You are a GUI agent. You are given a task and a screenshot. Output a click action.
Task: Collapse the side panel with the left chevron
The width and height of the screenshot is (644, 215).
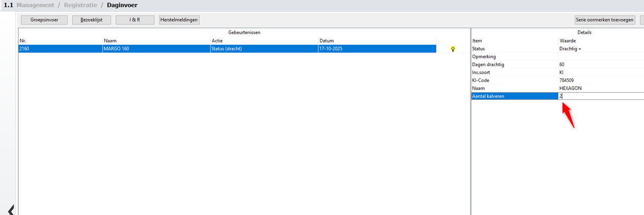[11, 209]
